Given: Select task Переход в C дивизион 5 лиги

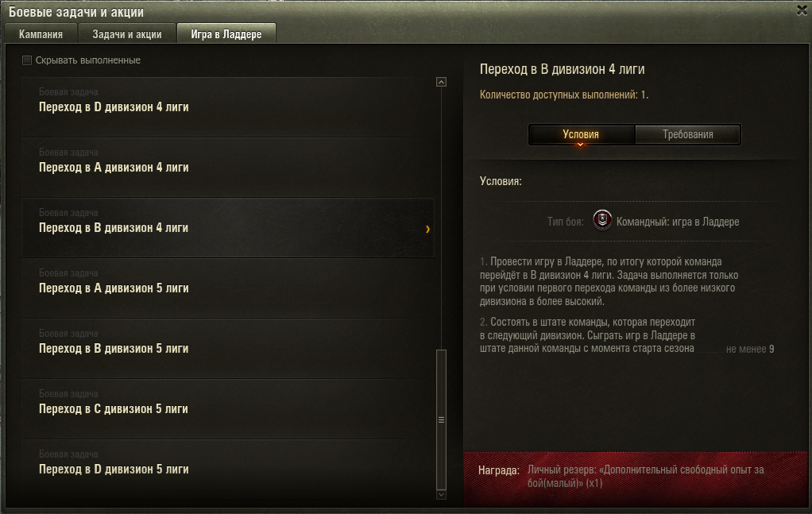Looking at the screenshot, I should [x=228, y=409].
